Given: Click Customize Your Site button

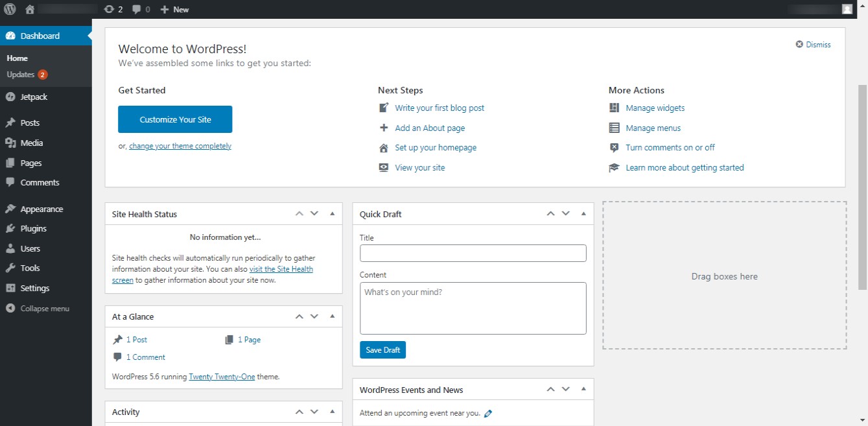Looking at the screenshot, I should coord(175,119).
